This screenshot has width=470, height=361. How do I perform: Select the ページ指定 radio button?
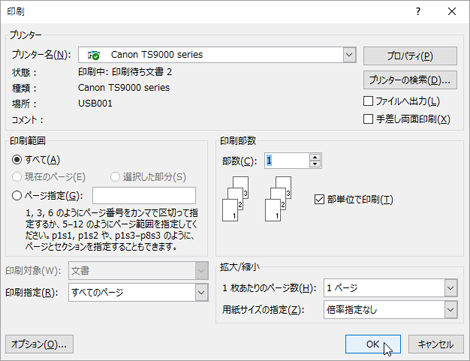coord(17,195)
